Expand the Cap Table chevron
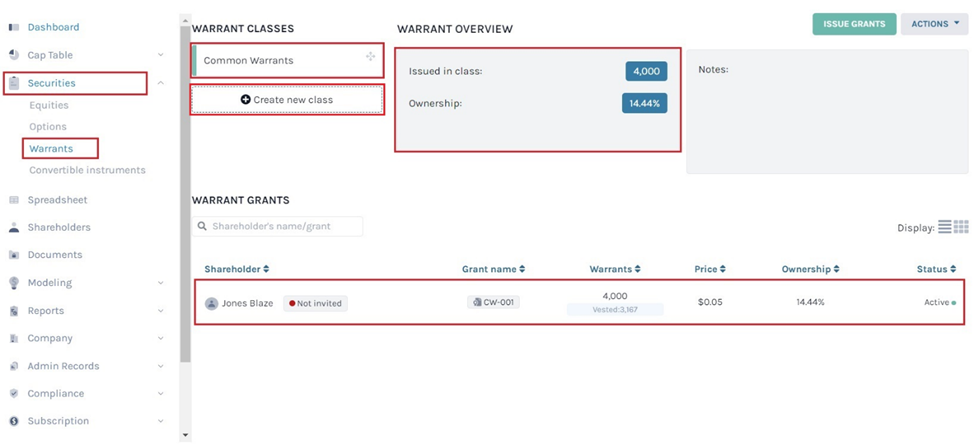The width and height of the screenshot is (974, 445). (160, 55)
